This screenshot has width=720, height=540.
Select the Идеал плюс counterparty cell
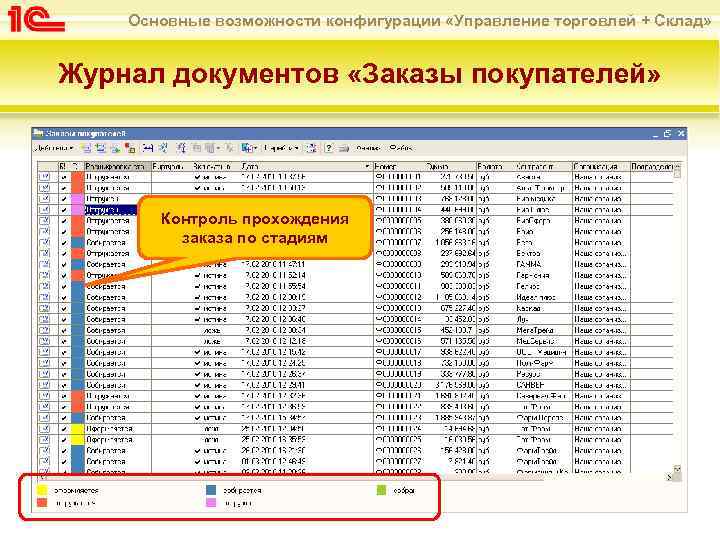[x=543, y=297]
